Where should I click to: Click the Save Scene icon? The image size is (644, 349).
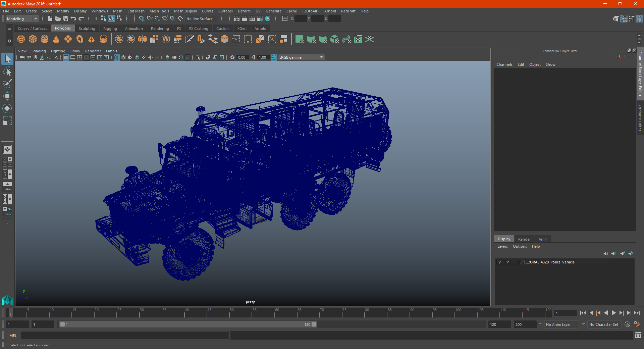pos(66,19)
